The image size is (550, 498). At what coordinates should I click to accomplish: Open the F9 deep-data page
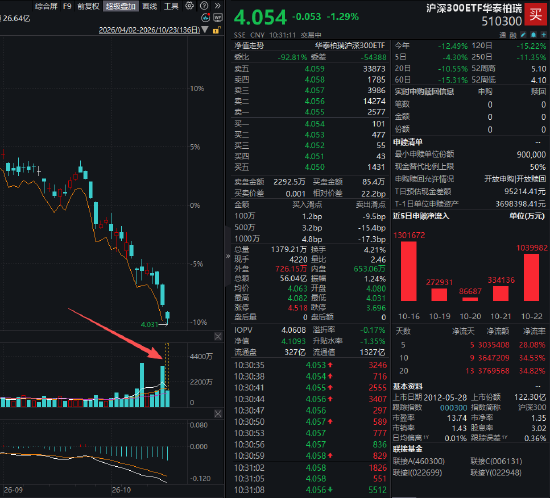tap(67, 6)
